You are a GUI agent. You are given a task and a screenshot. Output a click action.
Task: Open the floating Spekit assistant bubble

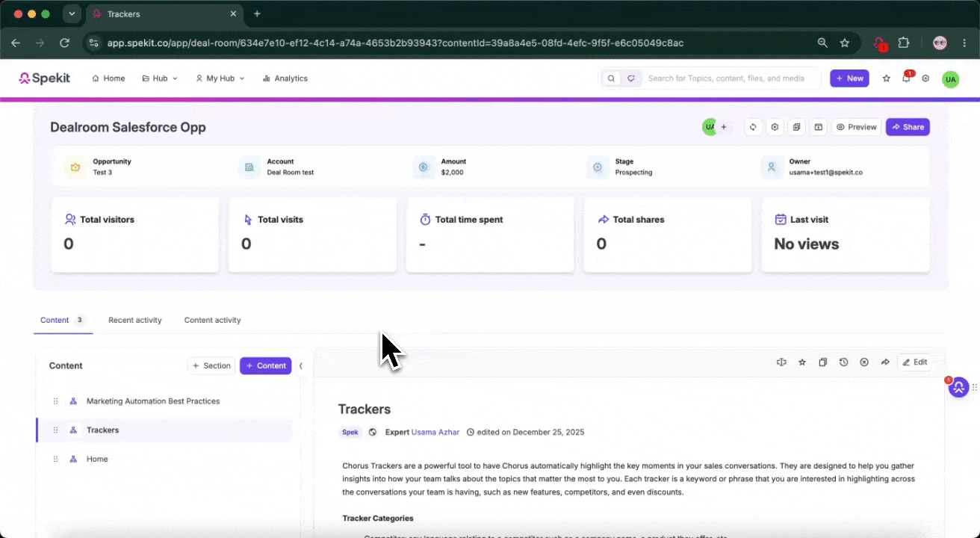click(958, 387)
